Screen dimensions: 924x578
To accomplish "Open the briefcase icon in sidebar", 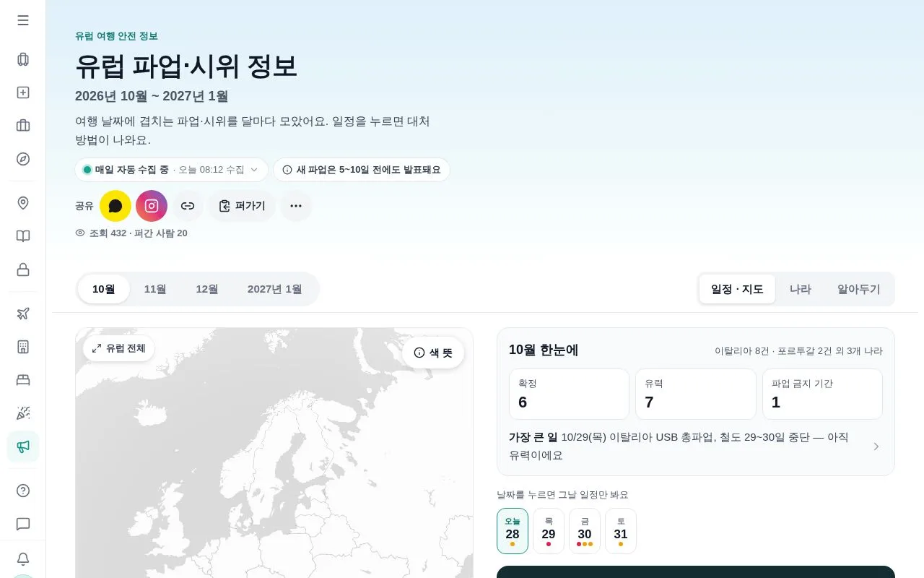I will [x=23, y=126].
